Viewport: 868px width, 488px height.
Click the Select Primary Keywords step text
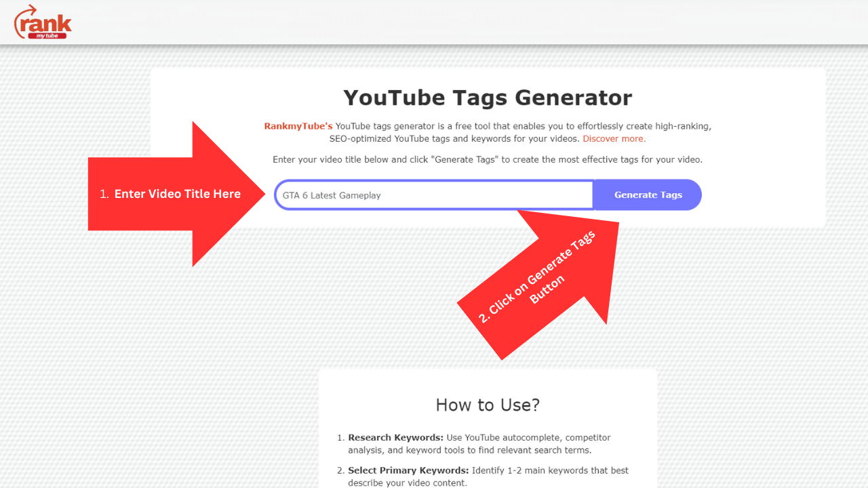coord(488,476)
